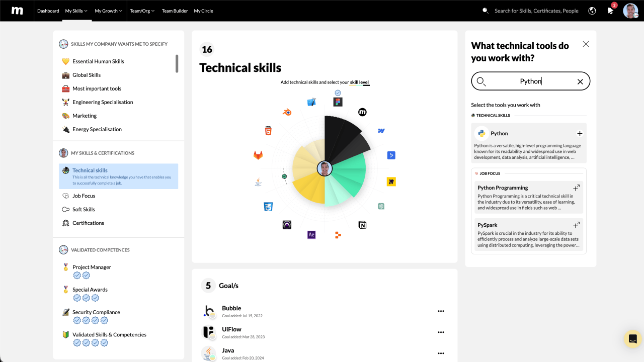The image size is (644, 362).
Task: Click the Blender icon on the skills chart
Action: [x=287, y=112]
